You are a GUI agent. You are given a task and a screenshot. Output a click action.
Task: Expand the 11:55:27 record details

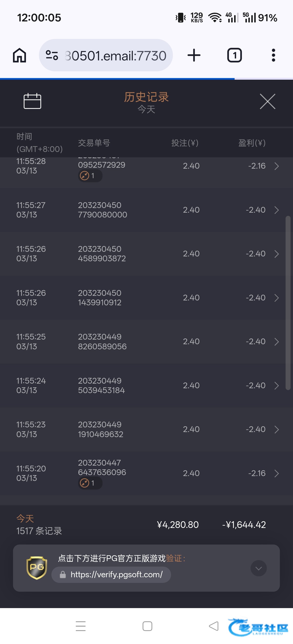[276, 210]
